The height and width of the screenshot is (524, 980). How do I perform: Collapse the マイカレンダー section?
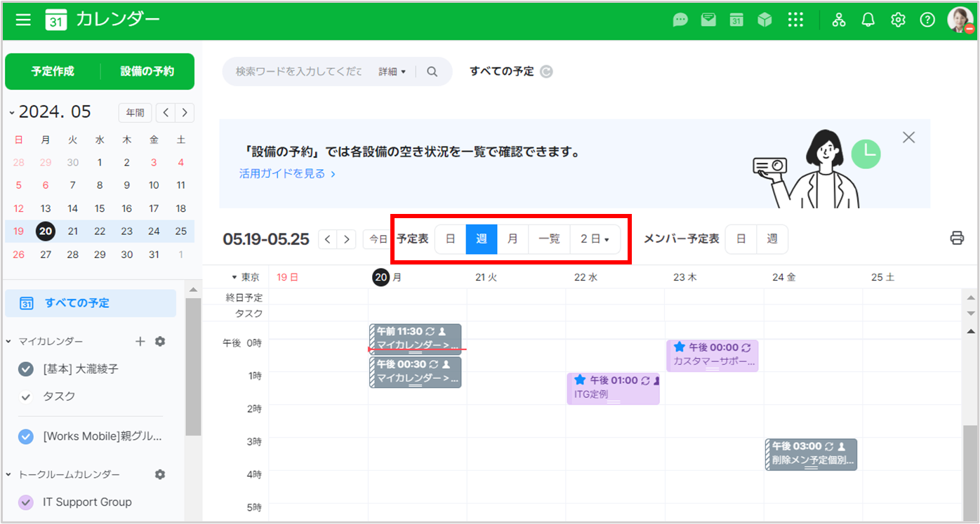(x=9, y=342)
